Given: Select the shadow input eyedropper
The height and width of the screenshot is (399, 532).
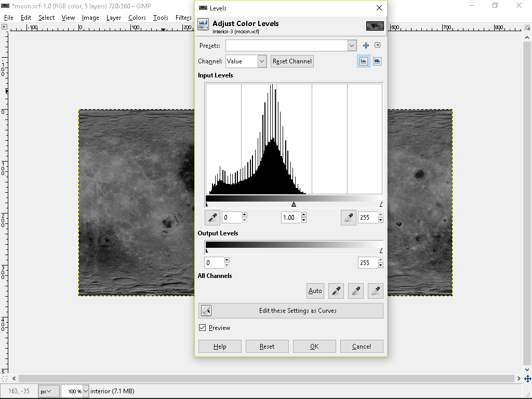Looking at the screenshot, I should [x=212, y=217].
